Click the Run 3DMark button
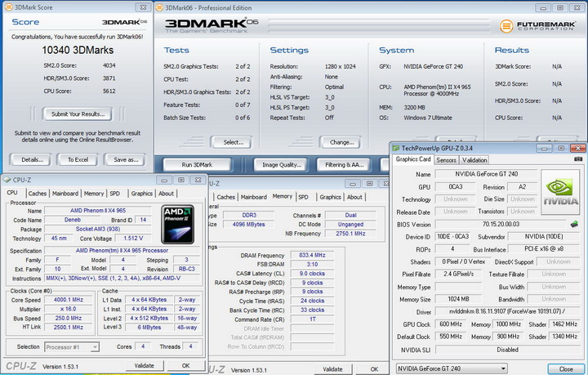The height and width of the screenshot is (375, 588). pyautogui.click(x=197, y=165)
